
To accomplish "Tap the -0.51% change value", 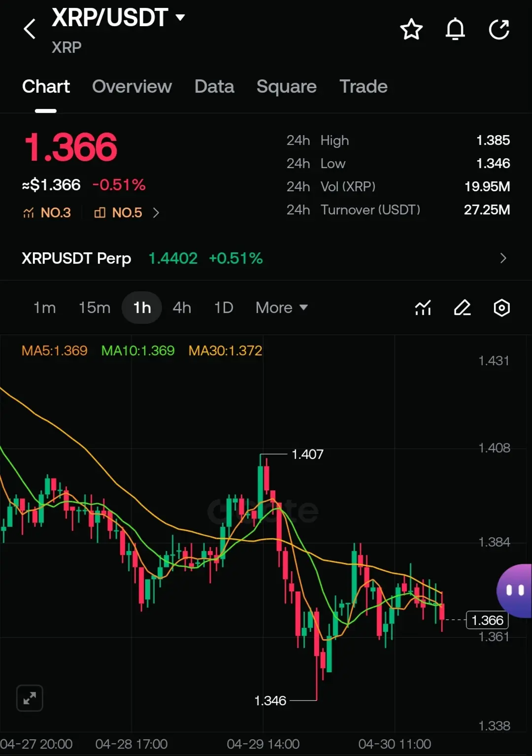I will tap(119, 185).
